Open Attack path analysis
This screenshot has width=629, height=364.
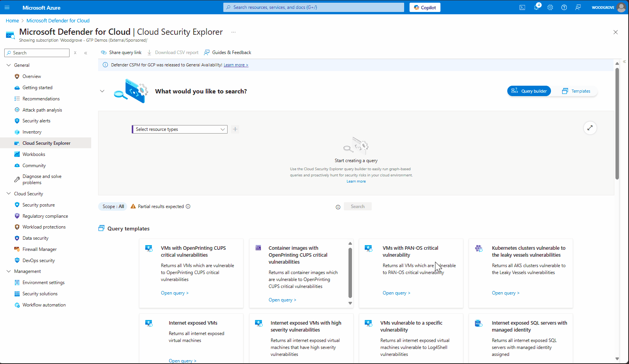tap(42, 110)
